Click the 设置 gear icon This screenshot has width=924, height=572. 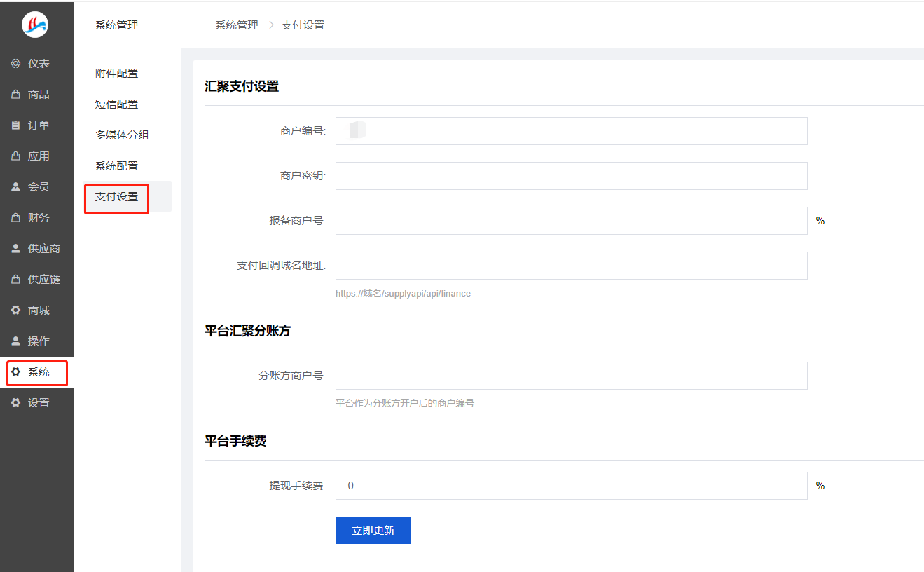point(15,403)
